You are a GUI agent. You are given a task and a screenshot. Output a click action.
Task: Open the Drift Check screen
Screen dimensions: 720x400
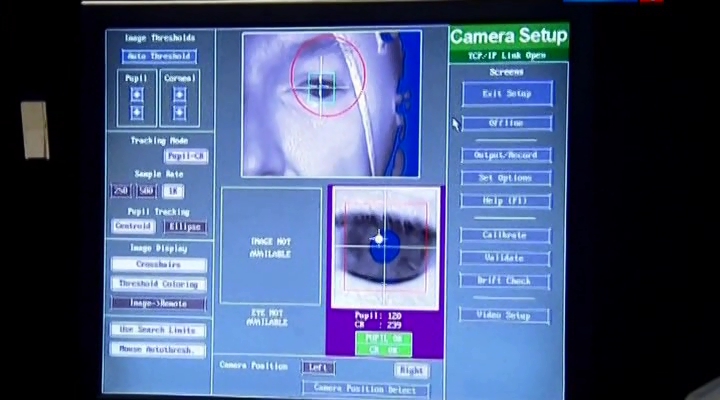[504, 281]
